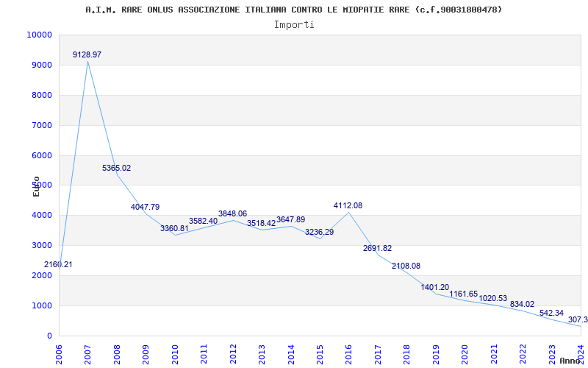
Task: Select the 1161.65 value label
Action: pyautogui.click(x=464, y=294)
